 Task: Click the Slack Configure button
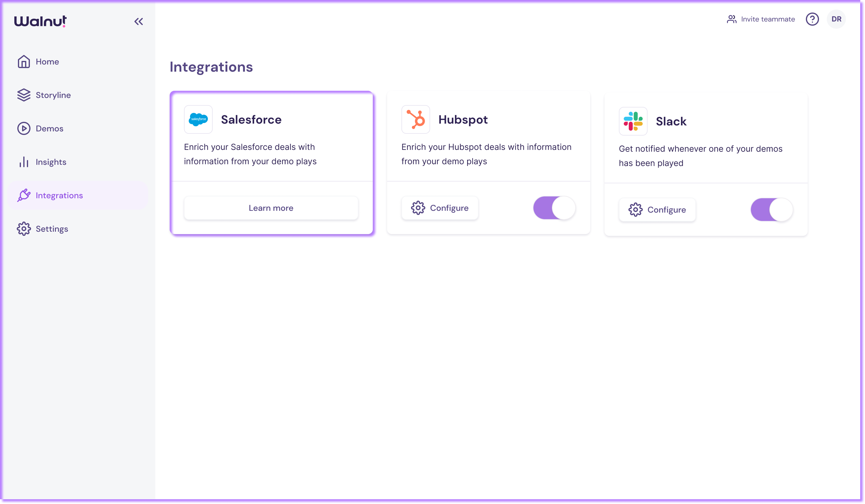click(657, 210)
